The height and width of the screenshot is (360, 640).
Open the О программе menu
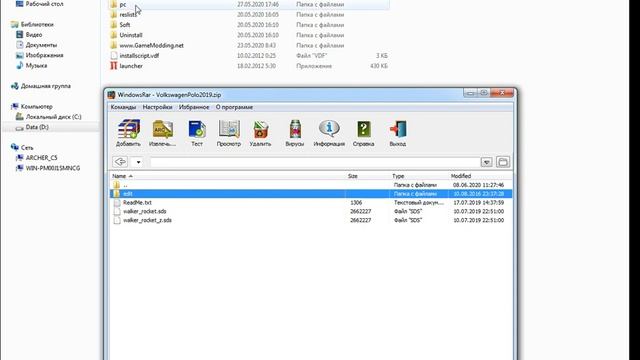click(234, 107)
